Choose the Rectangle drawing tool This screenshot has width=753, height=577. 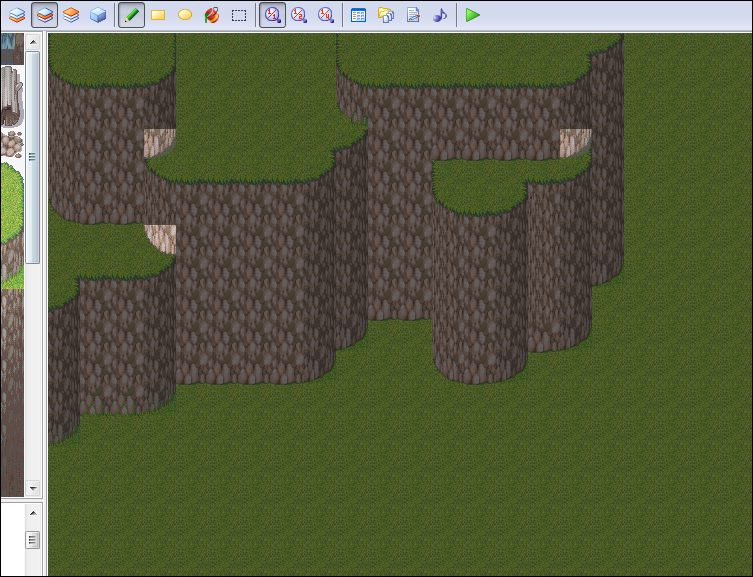click(x=158, y=15)
